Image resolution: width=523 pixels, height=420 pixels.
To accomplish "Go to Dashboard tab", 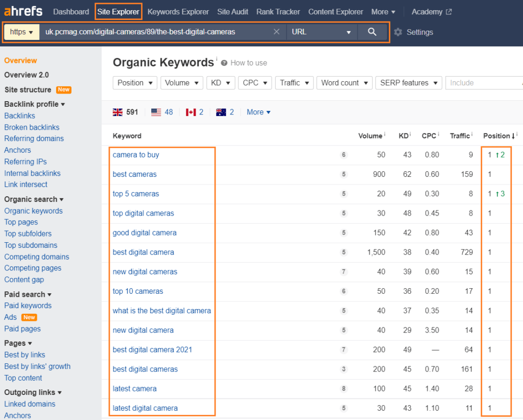I will [x=71, y=12].
